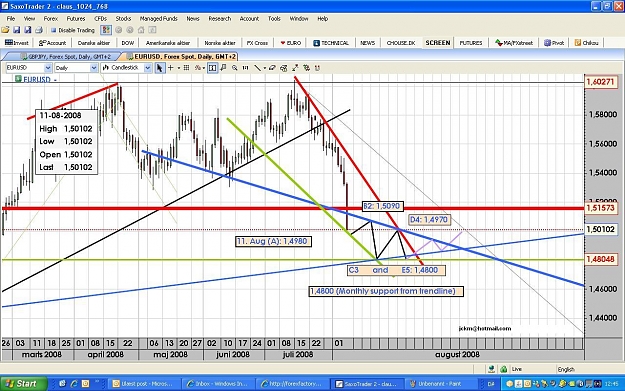The height and width of the screenshot is (391, 625).
Task: Open the Research menu
Action: (x=220, y=18)
